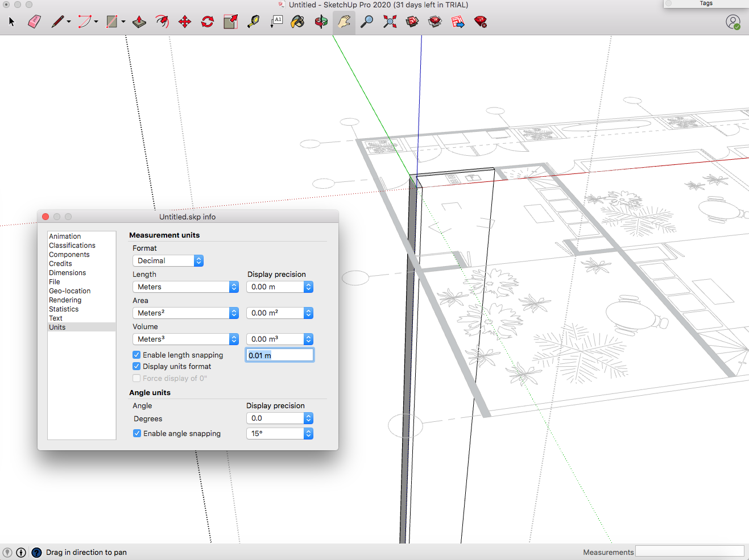The image size is (749, 560).
Task: Select Classifications in the model info list
Action: 81,246
